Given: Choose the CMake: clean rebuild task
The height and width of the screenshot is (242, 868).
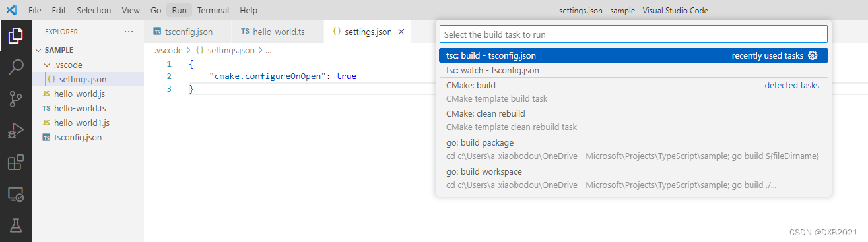Looking at the screenshot, I should point(633,120).
